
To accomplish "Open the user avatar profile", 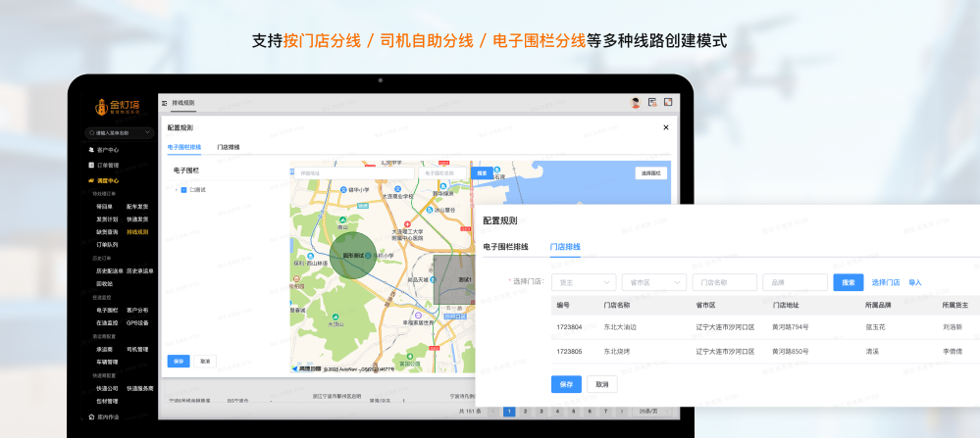I will click(x=636, y=102).
